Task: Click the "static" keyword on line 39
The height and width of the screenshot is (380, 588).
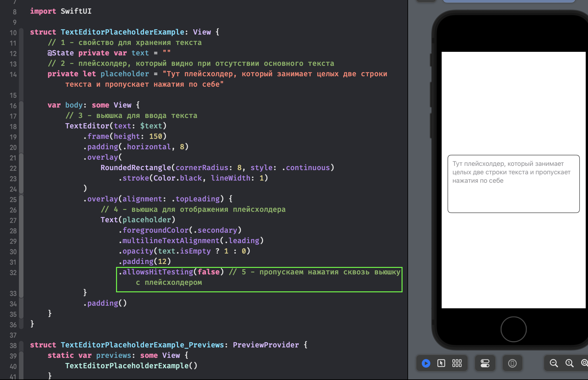Action: pos(61,355)
